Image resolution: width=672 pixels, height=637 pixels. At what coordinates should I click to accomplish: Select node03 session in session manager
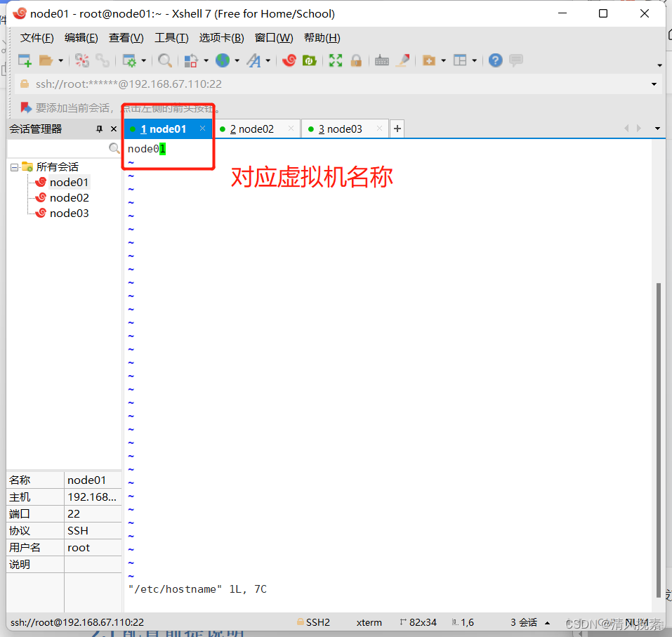(x=70, y=213)
